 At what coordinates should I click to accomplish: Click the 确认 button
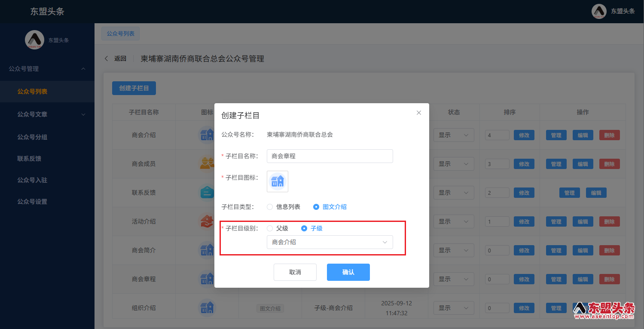[348, 272]
